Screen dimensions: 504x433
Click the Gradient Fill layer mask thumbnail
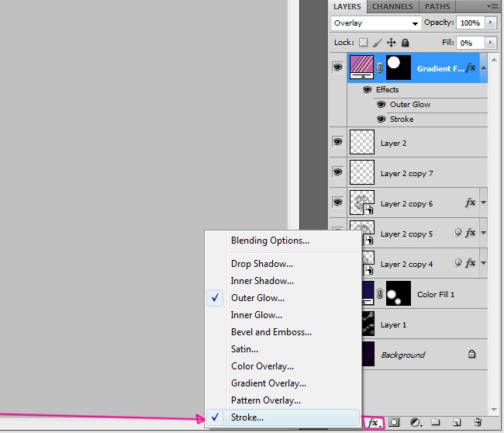[x=398, y=68]
